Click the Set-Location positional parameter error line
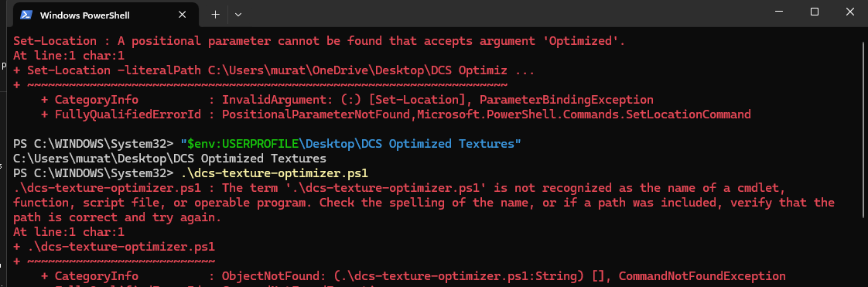 (320, 40)
